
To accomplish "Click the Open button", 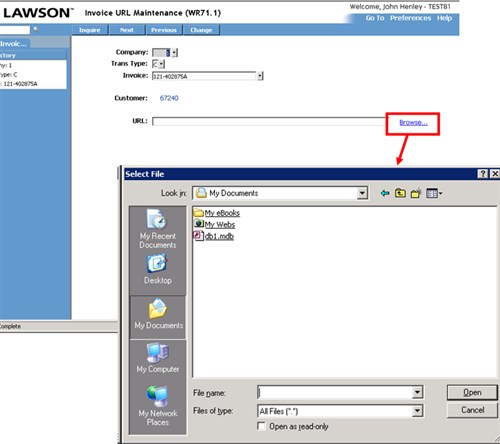I will point(472,393).
